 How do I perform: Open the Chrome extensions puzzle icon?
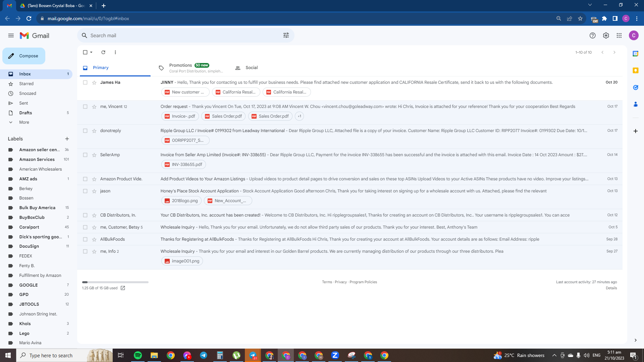point(604,18)
